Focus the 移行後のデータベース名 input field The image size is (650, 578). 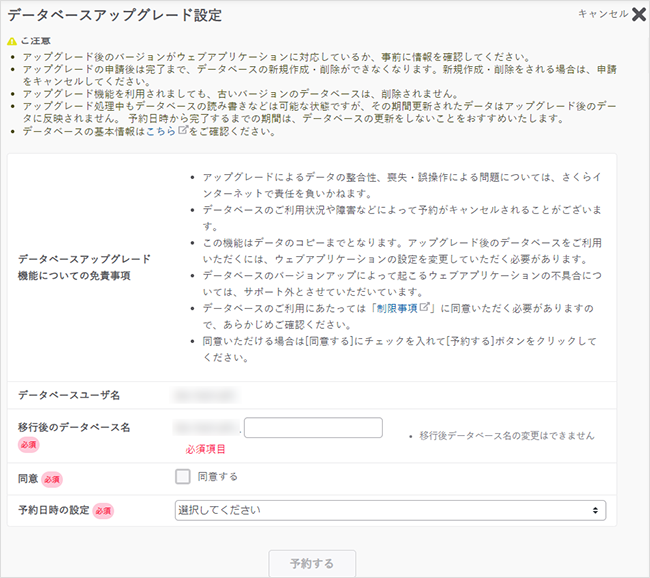click(x=313, y=428)
